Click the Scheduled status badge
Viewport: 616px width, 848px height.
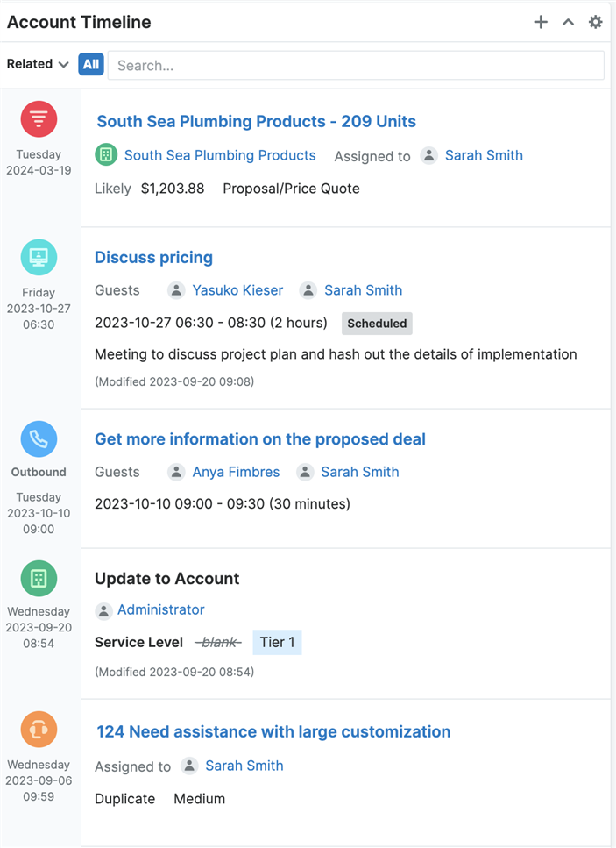point(377,324)
